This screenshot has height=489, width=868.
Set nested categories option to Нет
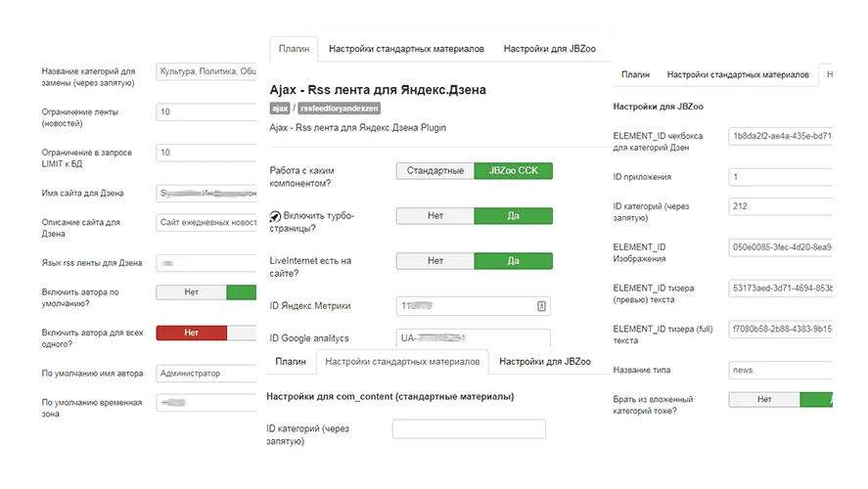pyautogui.click(x=764, y=399)
